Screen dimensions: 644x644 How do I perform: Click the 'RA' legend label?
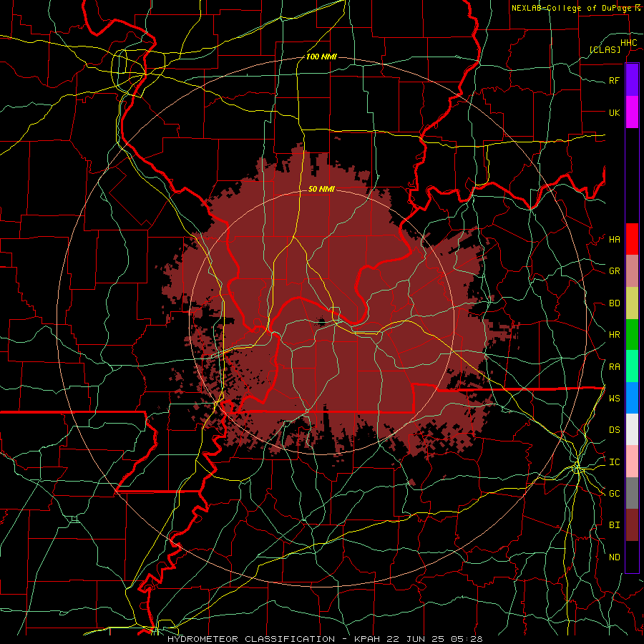click(615, 367)
